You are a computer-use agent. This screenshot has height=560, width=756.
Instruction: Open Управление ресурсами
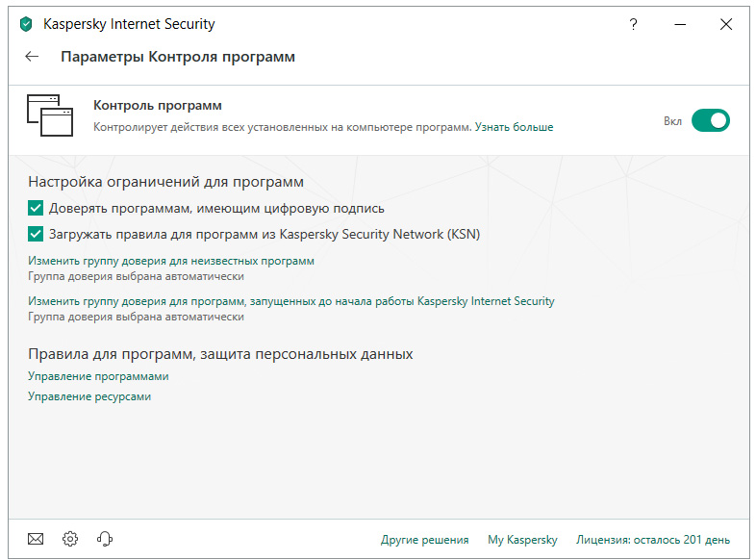pos(89,396)
